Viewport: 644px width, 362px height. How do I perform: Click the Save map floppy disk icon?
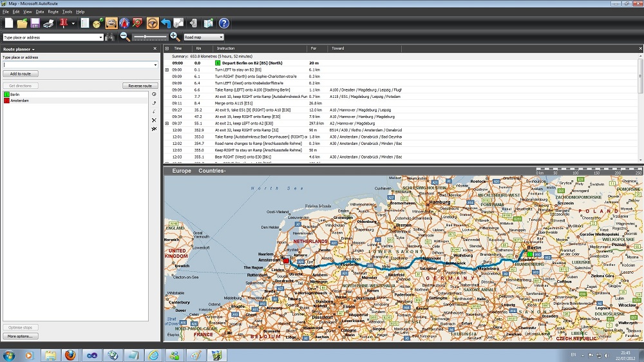click(x=35, y=23)
